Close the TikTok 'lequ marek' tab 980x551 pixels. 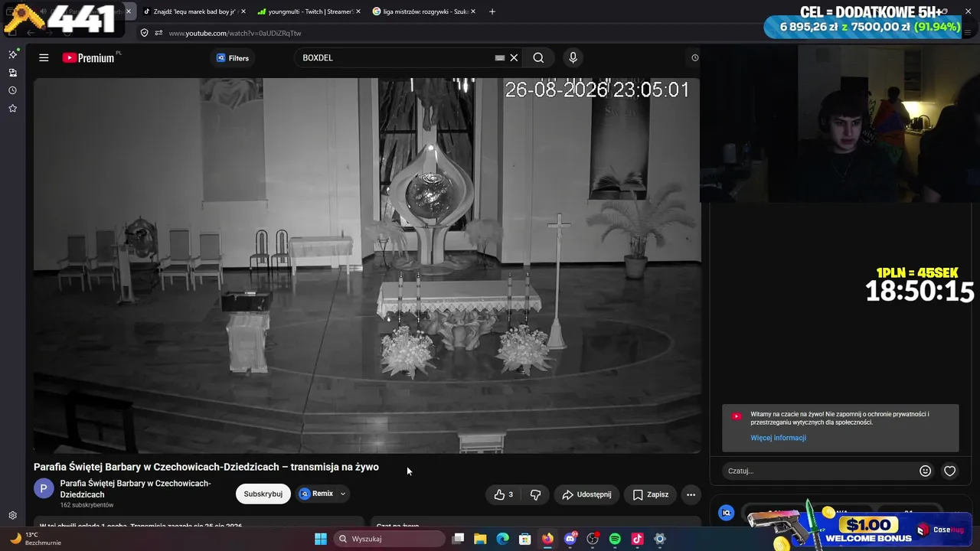(243, 11)
